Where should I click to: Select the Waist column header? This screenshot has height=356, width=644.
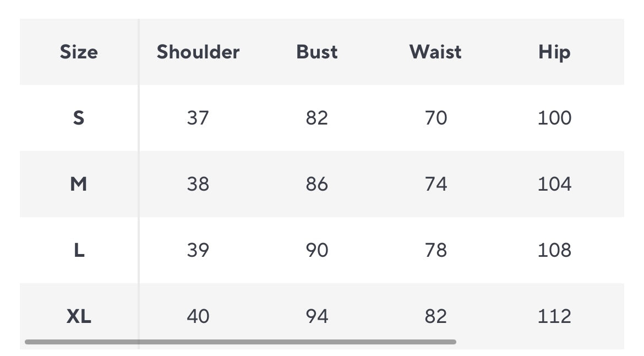(x=435, y=52)
